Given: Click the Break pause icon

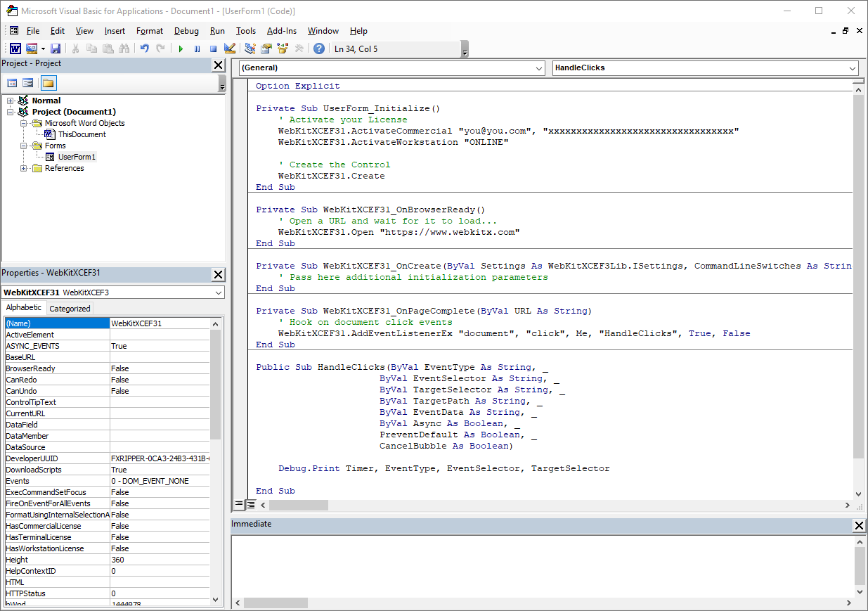Looking at the screenshot, I should tap(197, 49).
